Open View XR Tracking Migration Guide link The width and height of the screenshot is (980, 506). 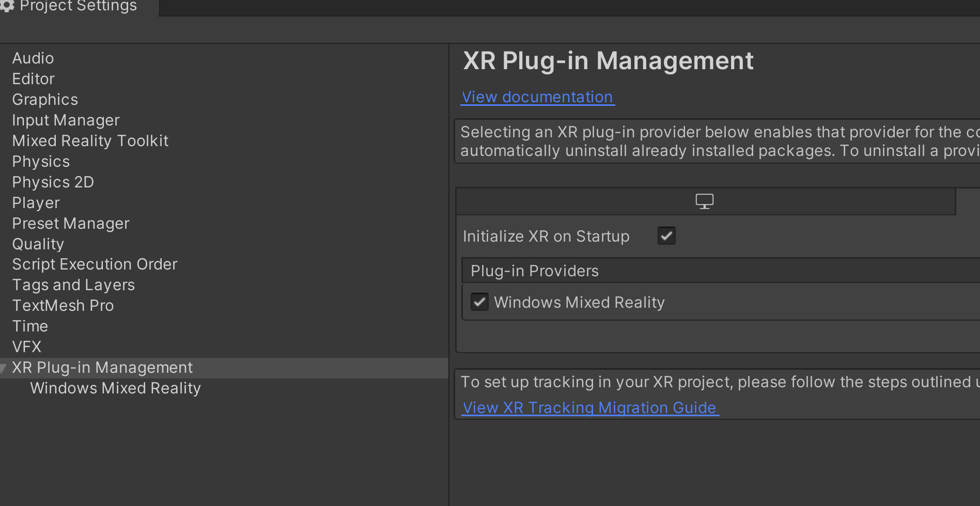pyautogui.click(x=589, y=408)
